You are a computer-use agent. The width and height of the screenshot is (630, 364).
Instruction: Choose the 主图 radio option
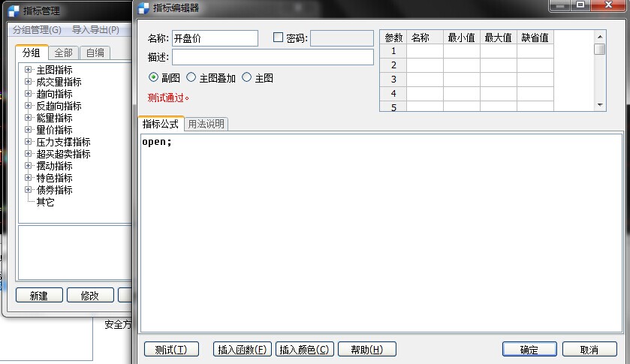[246, 77]
